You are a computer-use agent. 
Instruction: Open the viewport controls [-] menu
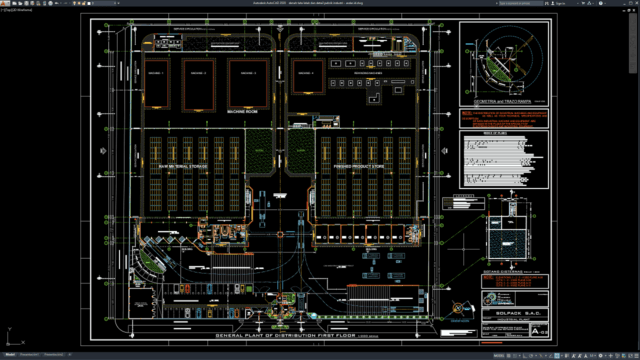pyautogui.click(x=3, y=10)
